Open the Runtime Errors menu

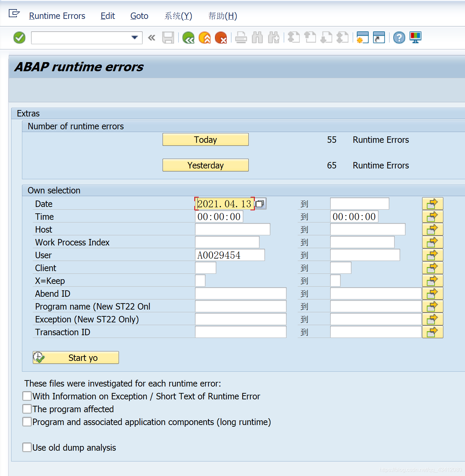pyautogui.click(x=57, y=16)
